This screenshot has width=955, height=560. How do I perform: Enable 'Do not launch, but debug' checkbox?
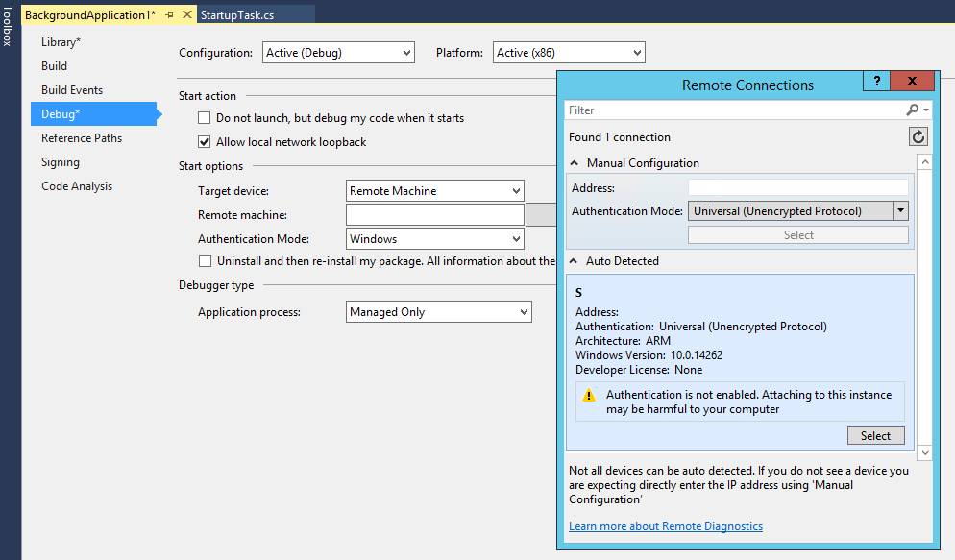[204, 118]
